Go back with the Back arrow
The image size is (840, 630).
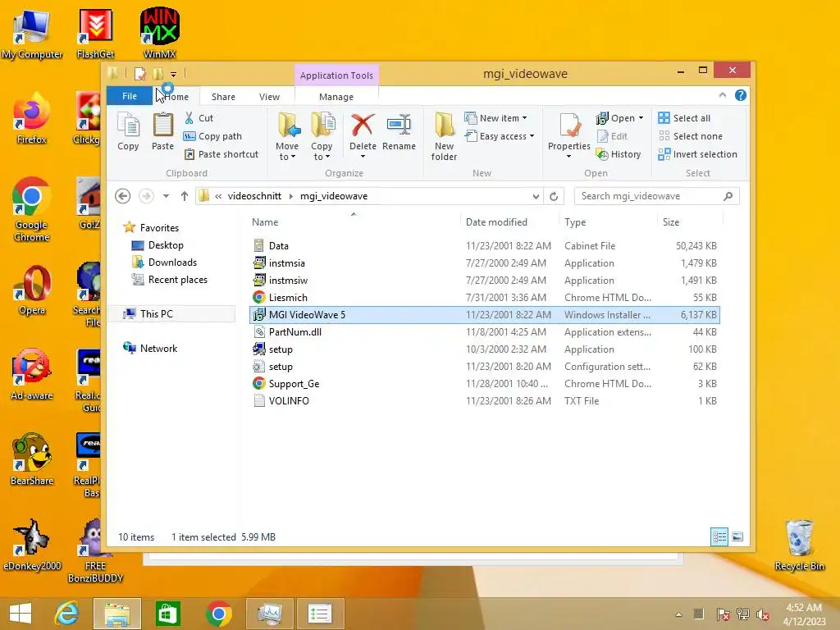pos(123,196)
